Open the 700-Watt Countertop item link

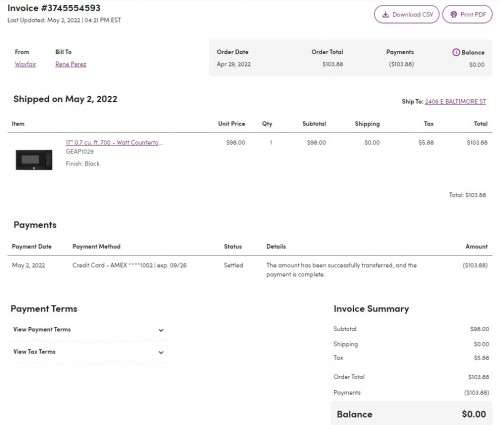(x=114, y=143)
